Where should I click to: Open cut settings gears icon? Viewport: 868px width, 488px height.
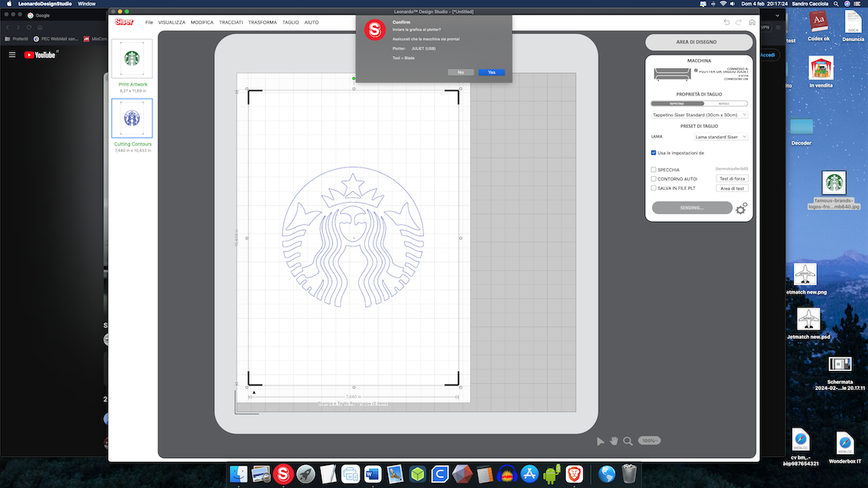pos(741,208)
